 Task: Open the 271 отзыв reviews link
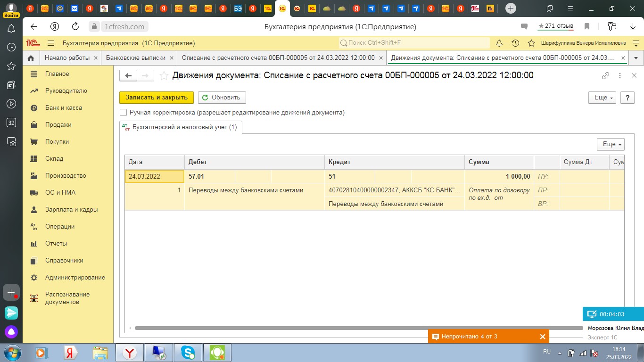coord(555,26)
